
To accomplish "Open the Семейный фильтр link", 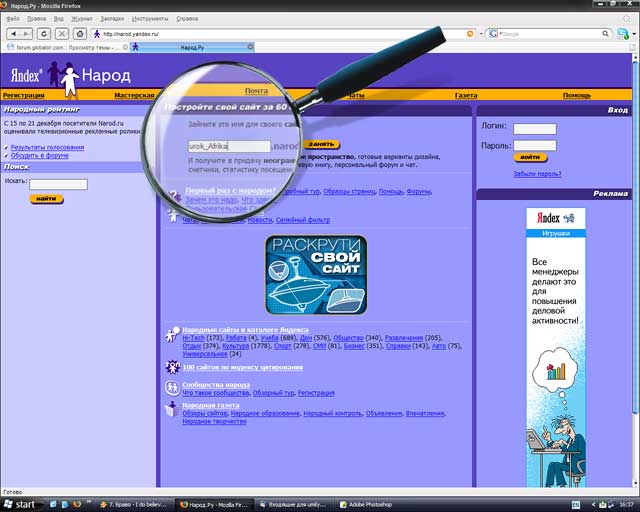I will click(303, 220).
